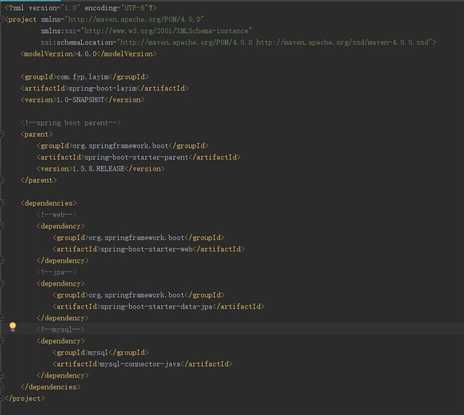Click the modelVersion 4.0.0 line
This screenshot has width=464, height=415.
[x=89, y=54]
